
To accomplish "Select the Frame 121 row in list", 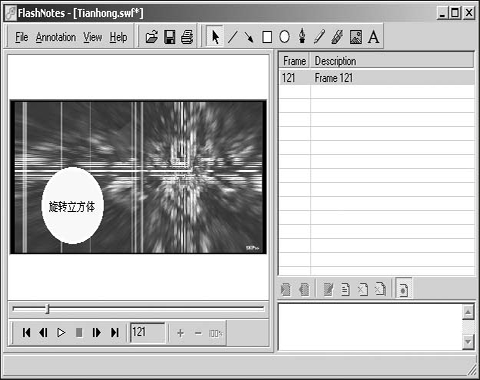I will pyautogui.click(x=377, y=78).
